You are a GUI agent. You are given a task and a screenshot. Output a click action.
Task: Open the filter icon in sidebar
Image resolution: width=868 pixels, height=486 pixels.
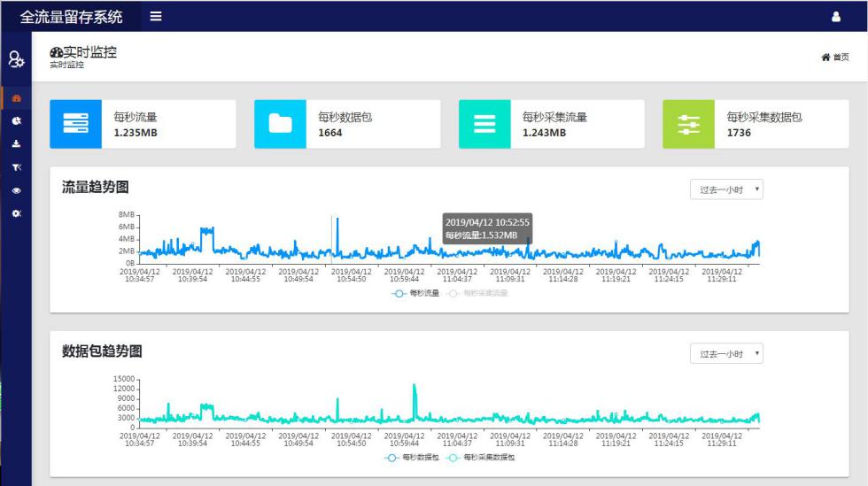(16, 167)
